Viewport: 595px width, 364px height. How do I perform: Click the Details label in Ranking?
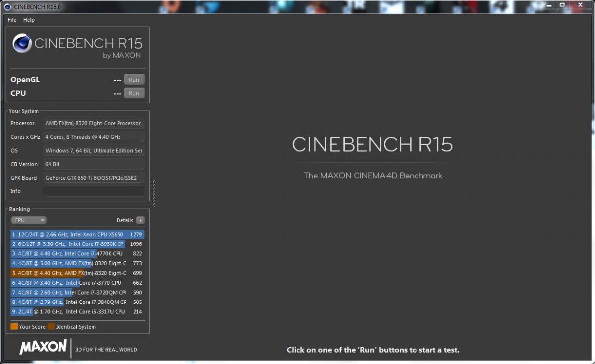[x=125, y=220]
